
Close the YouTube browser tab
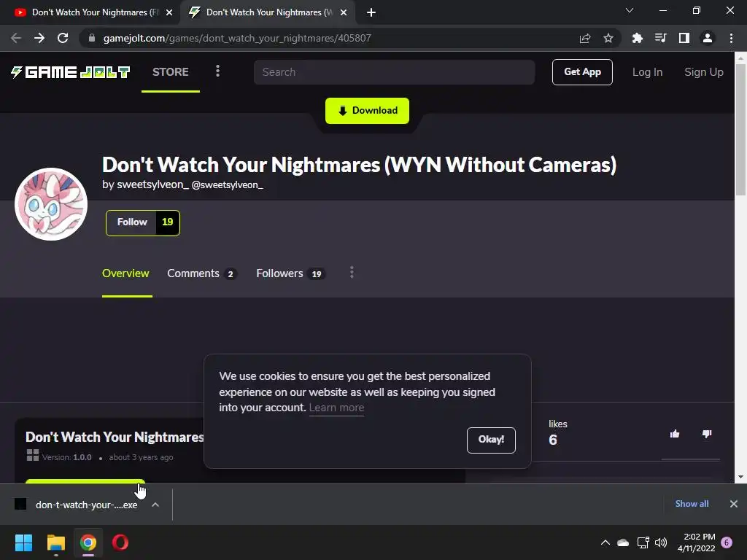[169, 12]
